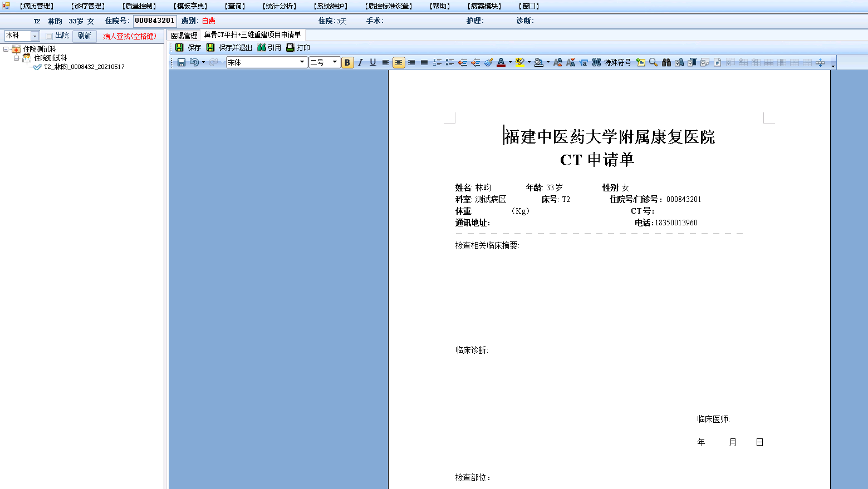
Task: Apply the red font color
Action: (x=501, y=62)
